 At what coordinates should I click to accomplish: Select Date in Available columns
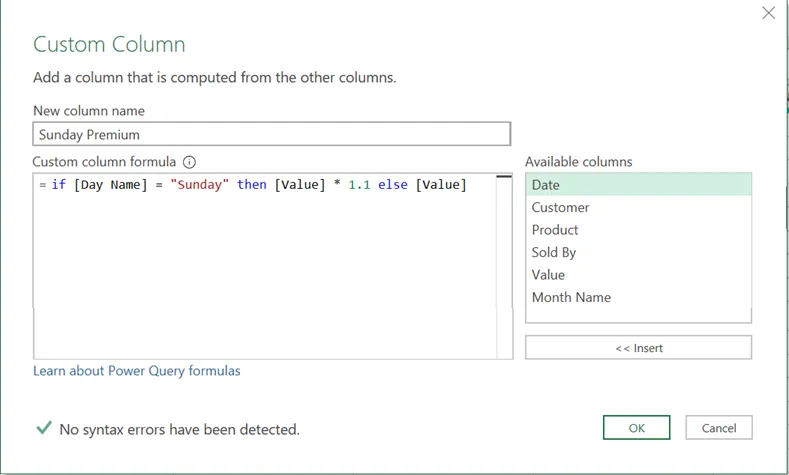coord(638,185)
